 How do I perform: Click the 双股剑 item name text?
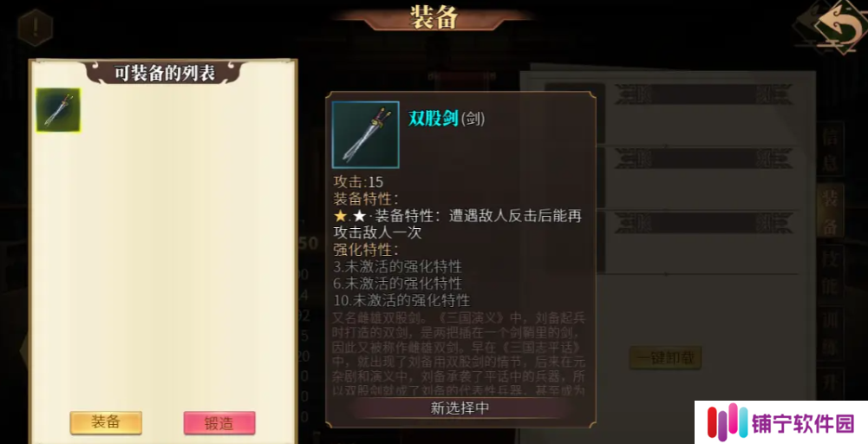pyautogui.click(x=434, y=118)
